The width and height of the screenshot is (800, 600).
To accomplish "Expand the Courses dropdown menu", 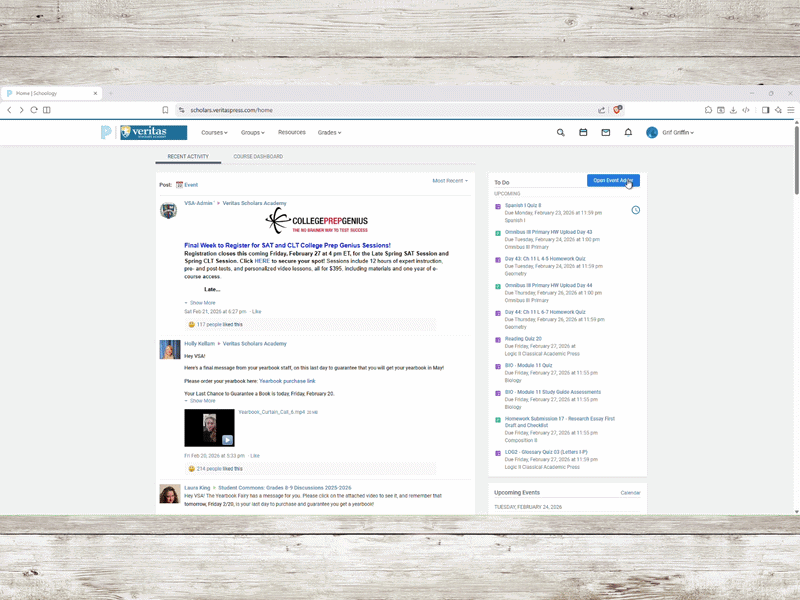I will pyautogui.click(x=214, y=132).
